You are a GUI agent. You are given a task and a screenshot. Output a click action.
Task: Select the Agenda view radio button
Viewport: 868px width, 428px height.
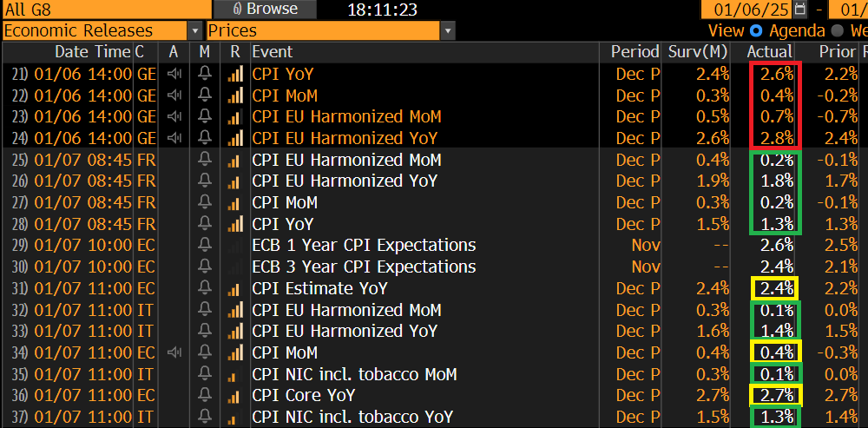pyautogui.click(x=756, y=30)
